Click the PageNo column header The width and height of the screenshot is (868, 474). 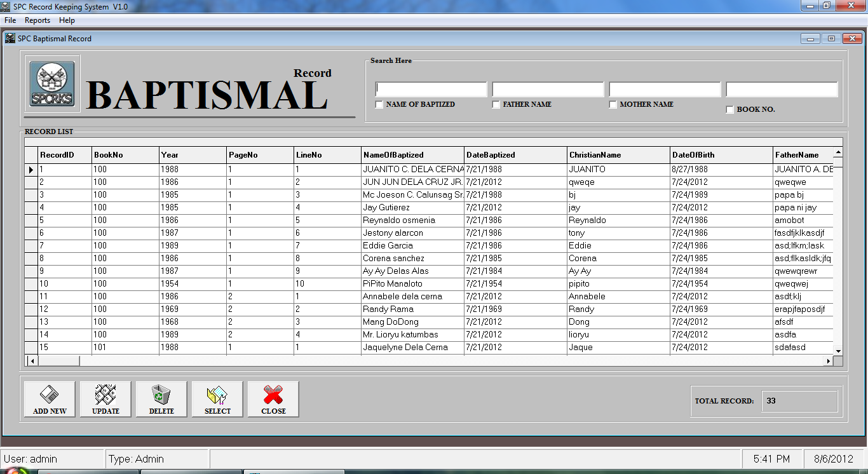coord(260,155)
